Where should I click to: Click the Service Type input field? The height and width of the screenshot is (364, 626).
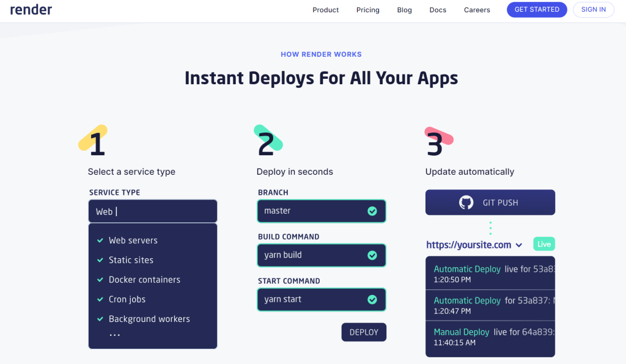point(153,211)
